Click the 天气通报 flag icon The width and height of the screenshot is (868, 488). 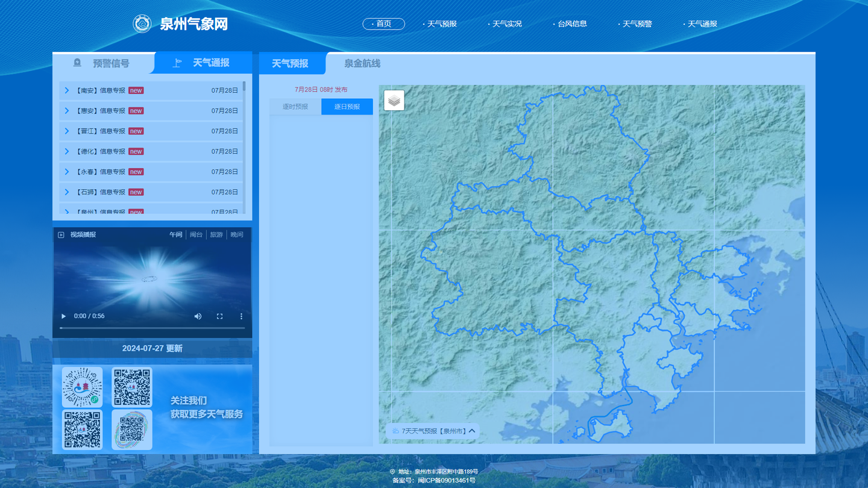pyautogui.click(x=177, y=63)
